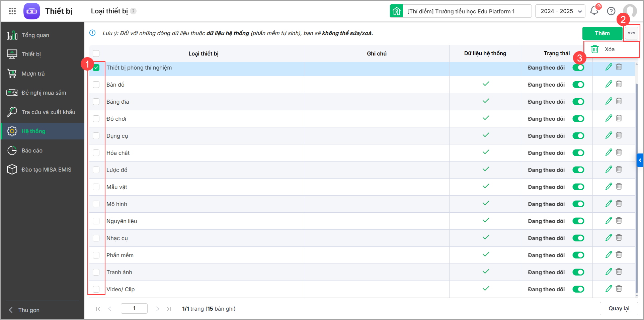The height and width of the screenshot is (320, 644).
Task: Click the Dữ liệu hệ thống column header
Action: 485,54
